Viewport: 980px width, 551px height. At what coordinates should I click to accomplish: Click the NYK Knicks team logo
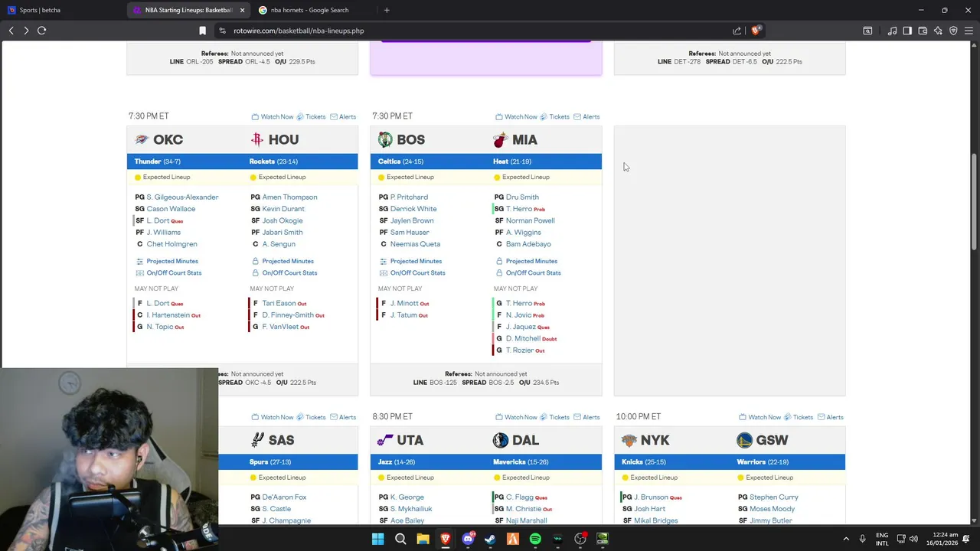click(629, 440)
